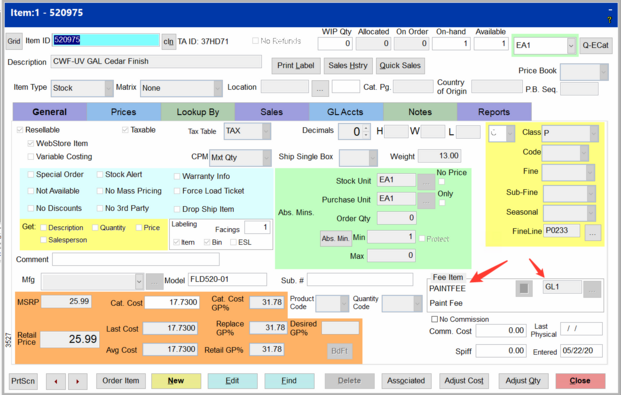Click the Order Item button
Viewport: 621px width, 395px height.
click(x=121, y=381)
